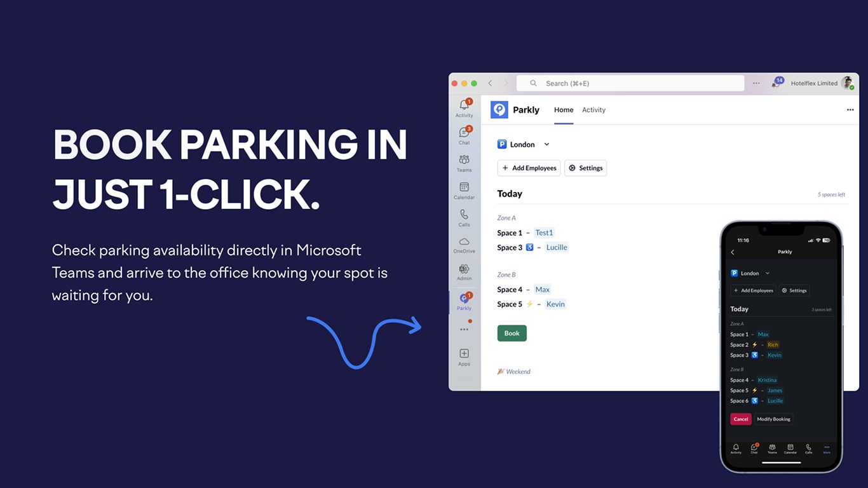Viewport: 868px width, 488px height.
Task: Open Apps store in desktop sidebar
Action: click(x=465, y=357)
